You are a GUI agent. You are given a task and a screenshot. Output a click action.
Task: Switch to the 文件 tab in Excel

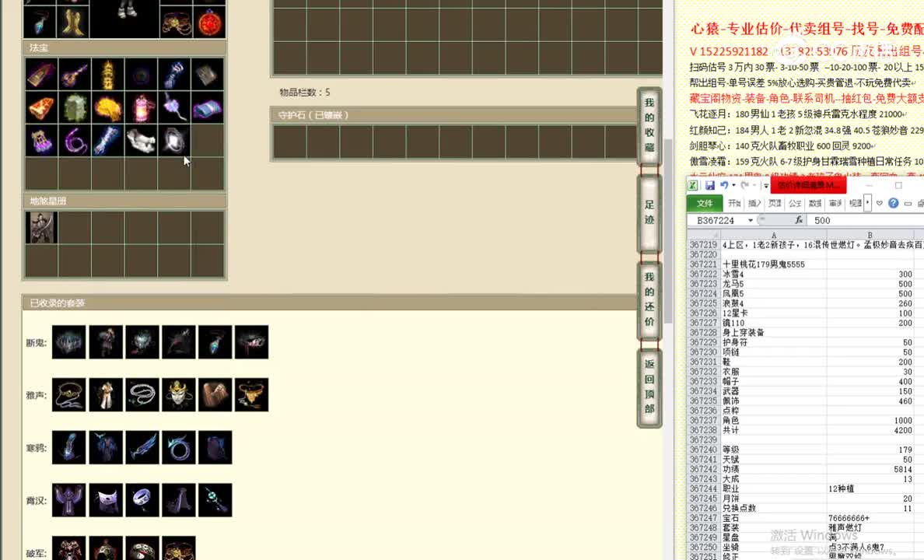coord(708,204)
